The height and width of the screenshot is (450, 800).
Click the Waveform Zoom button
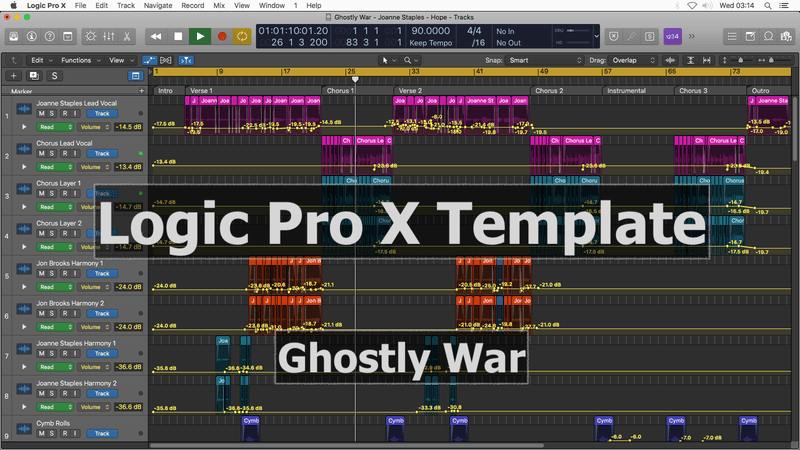[670, 60]
